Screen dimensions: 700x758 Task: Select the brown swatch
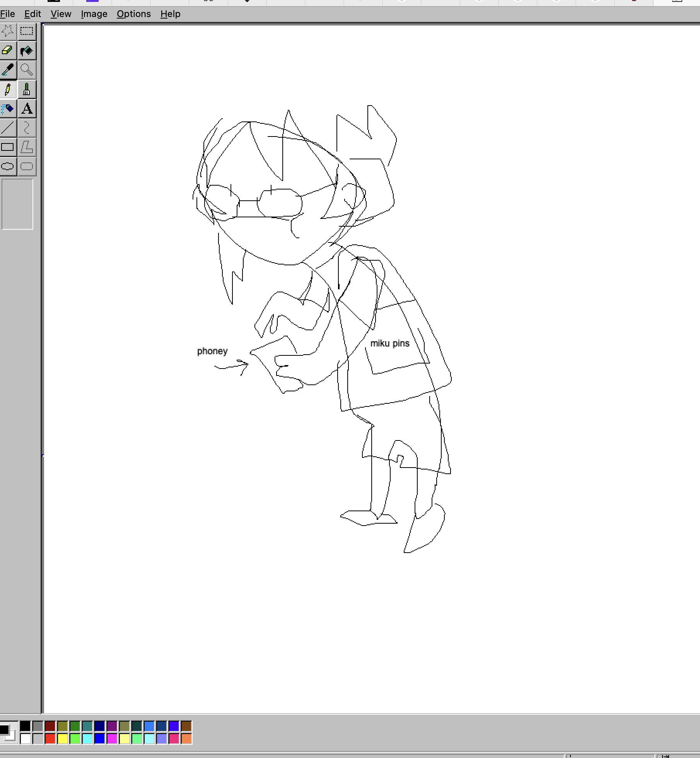click(x=186, y=726)
